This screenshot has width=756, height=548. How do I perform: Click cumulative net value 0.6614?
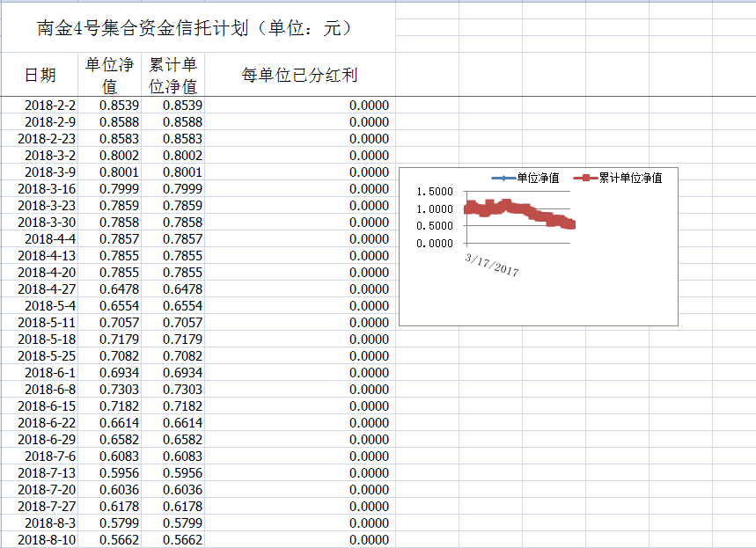172,423
